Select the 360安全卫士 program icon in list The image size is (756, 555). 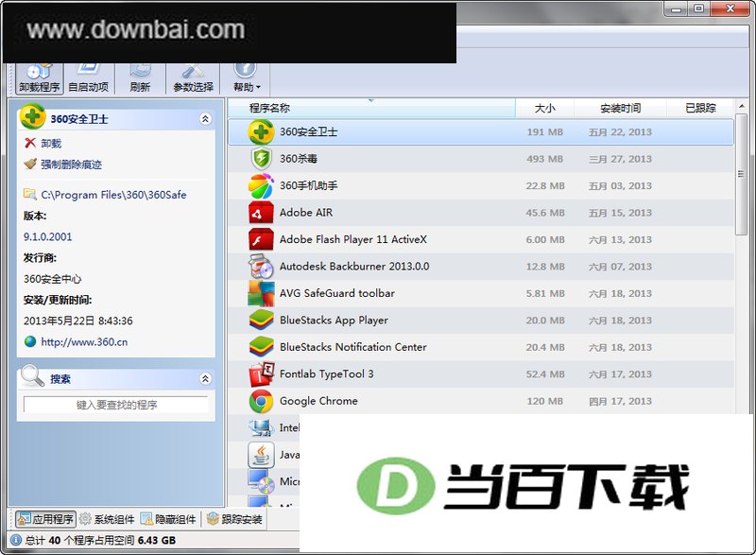(262, 132)
